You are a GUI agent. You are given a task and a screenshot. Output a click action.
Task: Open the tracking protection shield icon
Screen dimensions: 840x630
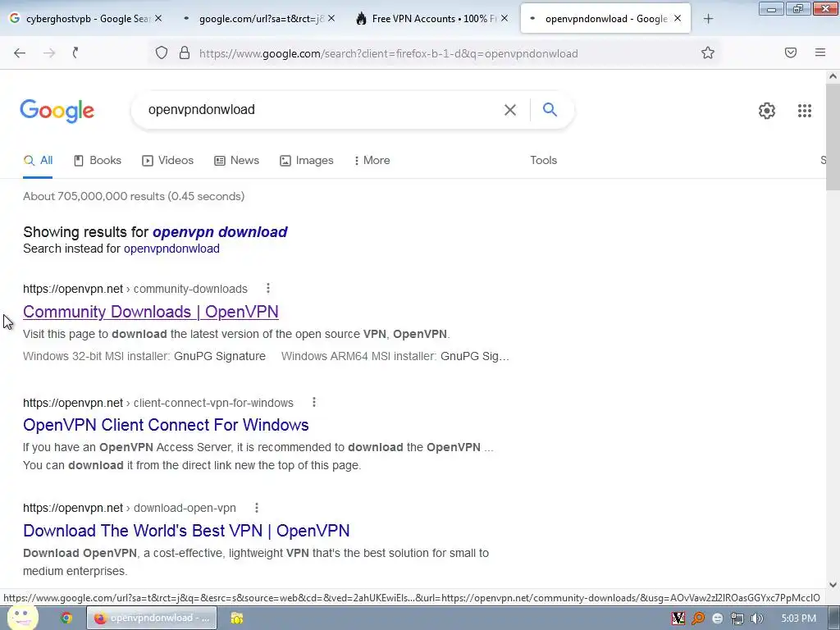pos(162,52)
